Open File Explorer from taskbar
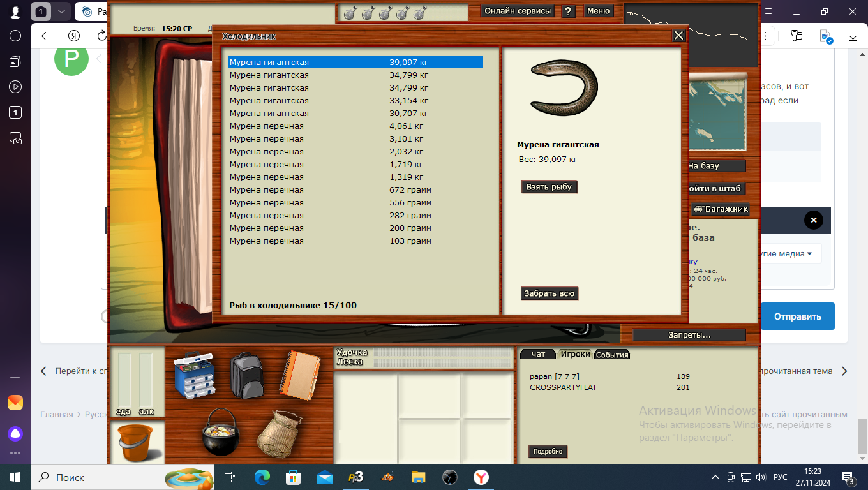 coord(418,477)
